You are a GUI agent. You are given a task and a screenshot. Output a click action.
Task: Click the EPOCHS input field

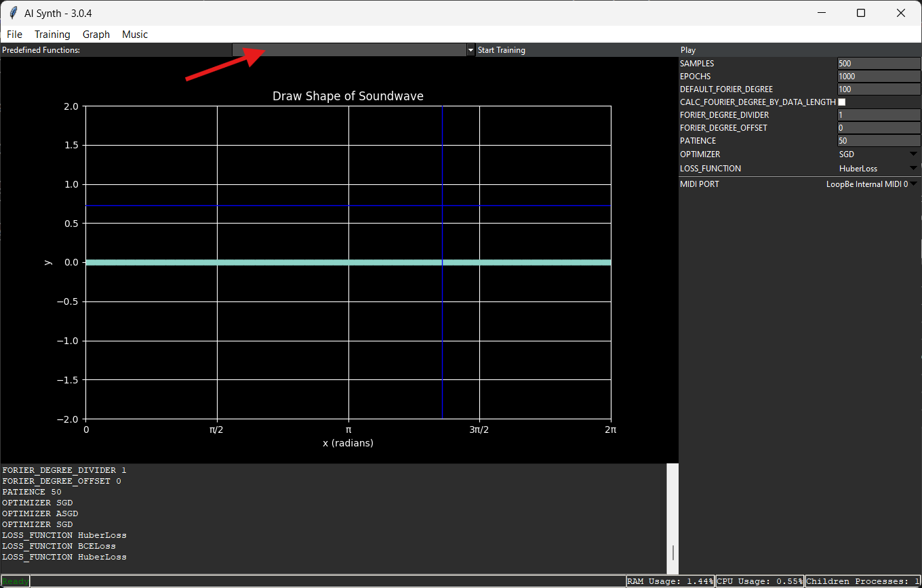(879, 77)
